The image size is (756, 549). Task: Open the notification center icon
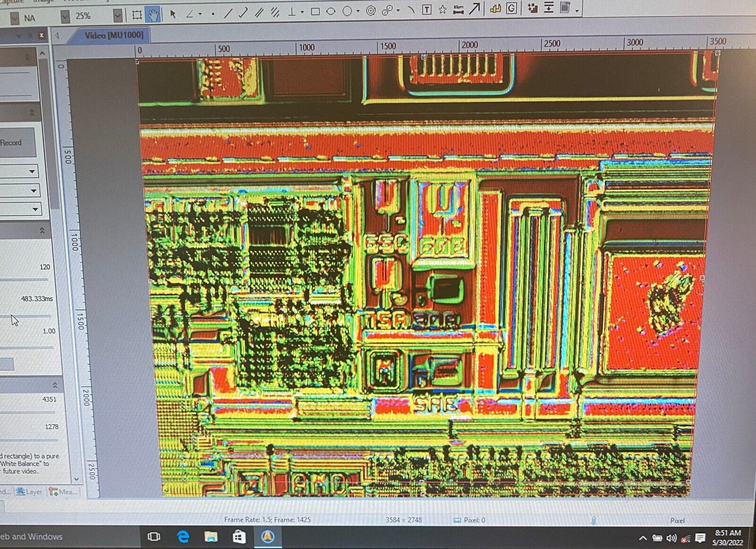point(700,538)
